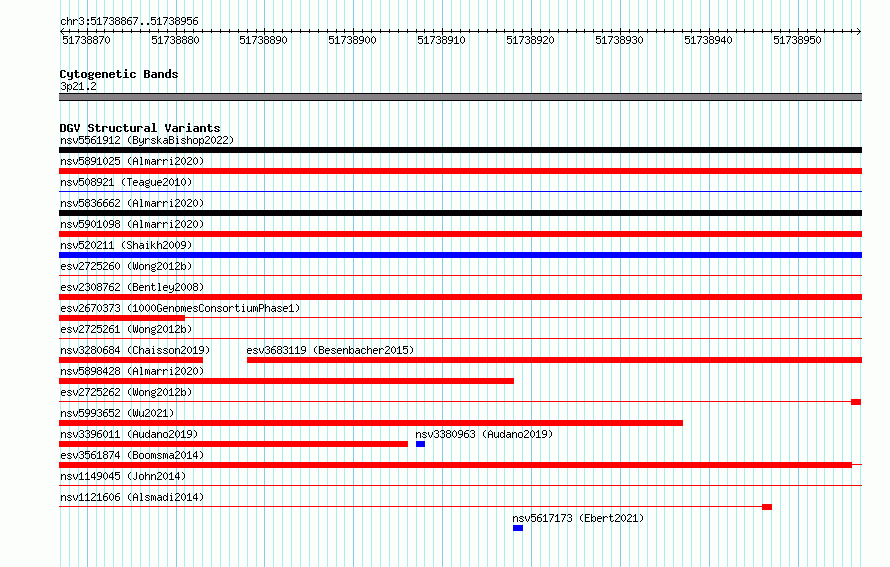Open the nsv3380963 (Audano2019) label
Viewport: 890px width, 567px height.
(x=484, y=434)
